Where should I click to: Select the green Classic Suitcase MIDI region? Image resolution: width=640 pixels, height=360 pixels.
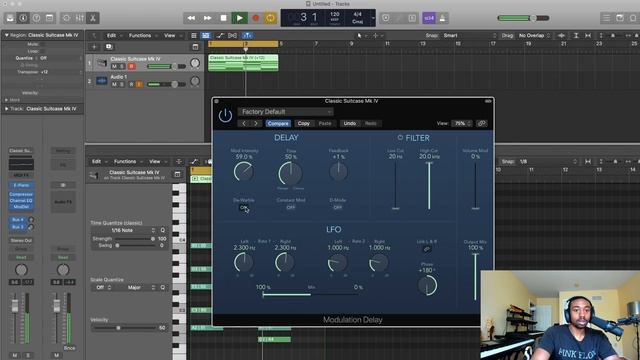click(243, 63)
